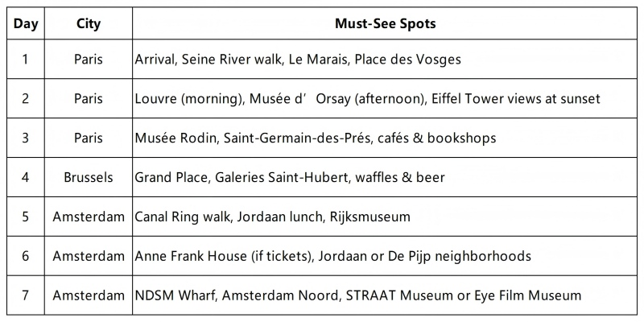Click the Brussels city cell
The width and height of the screenshot is (644, 322).
pos(89,177)
